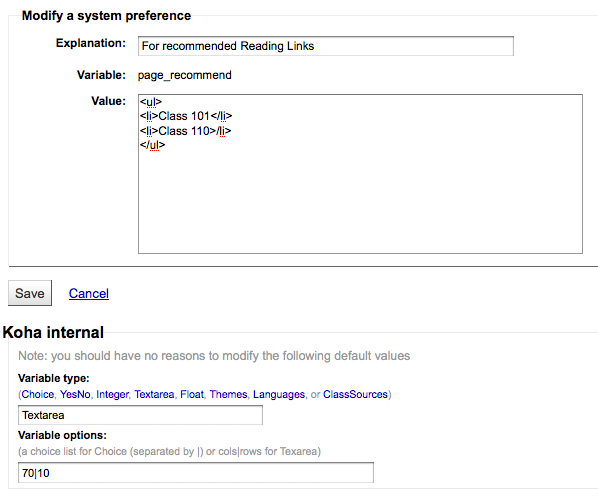Screen dimensions: 598x496
Task: Select the Themes variable type link
Action: point(228,394)
